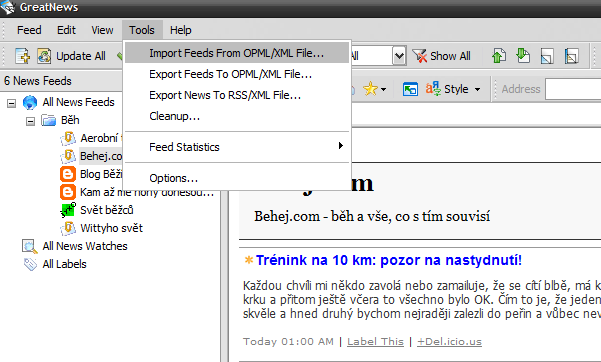Select All News Feeds in the tree

[x=78, y=102]
